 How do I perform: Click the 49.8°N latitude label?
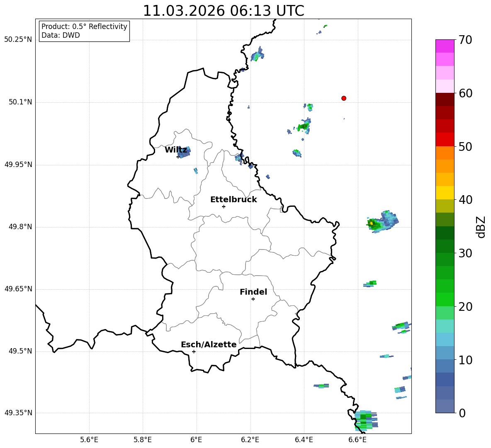[20, 227]
